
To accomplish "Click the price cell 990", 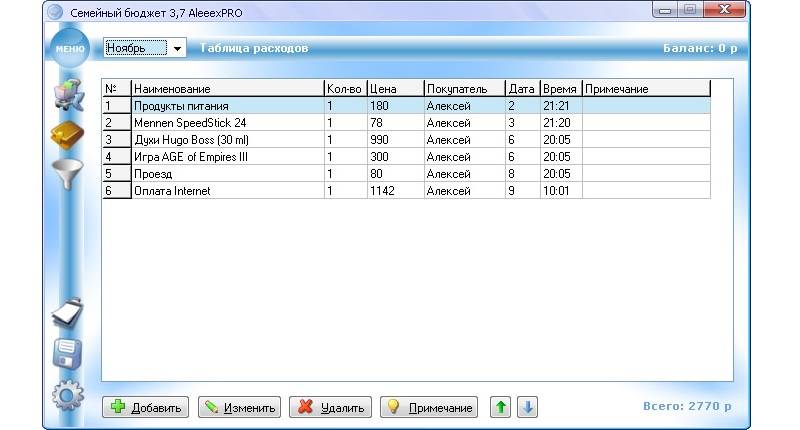I will click(x=395, y=139).
